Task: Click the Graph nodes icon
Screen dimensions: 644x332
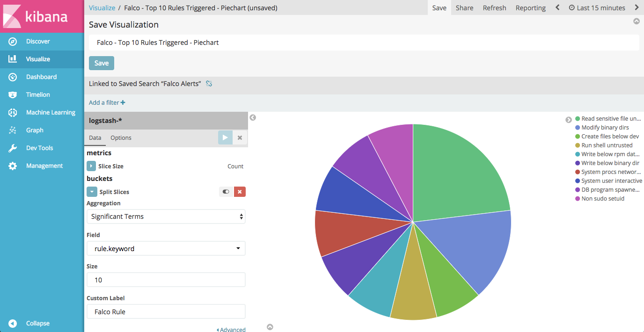Action: point(13,130)
